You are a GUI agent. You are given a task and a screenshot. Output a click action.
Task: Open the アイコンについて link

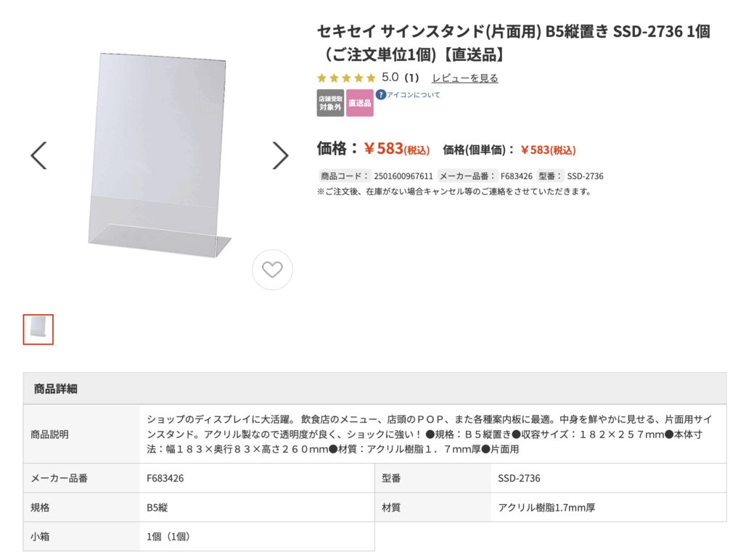[413, 95]
